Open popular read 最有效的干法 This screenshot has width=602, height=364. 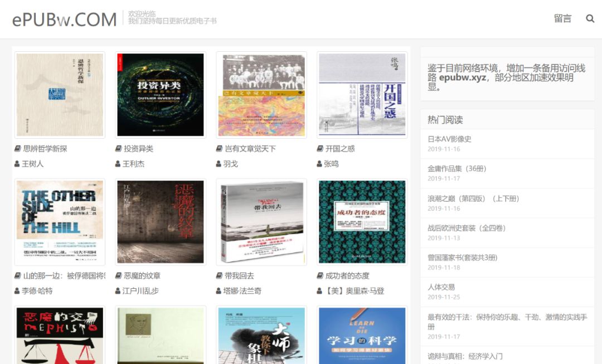click(x=507, y=322)
